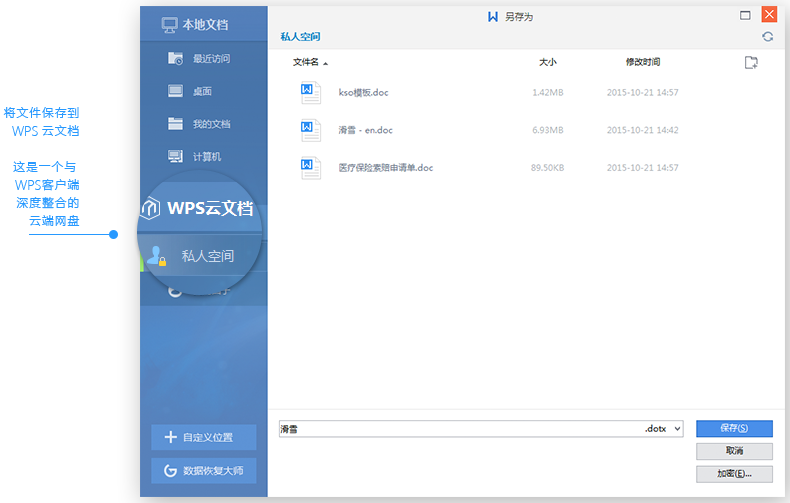
Task: Click the 取消 button
Action: click(734, 451)
